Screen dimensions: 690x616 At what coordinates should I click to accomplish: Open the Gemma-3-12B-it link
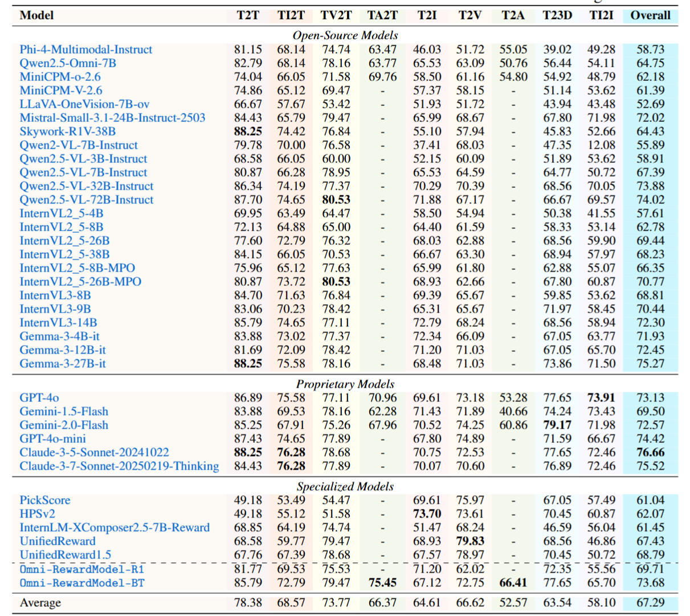tap(63, 350)
